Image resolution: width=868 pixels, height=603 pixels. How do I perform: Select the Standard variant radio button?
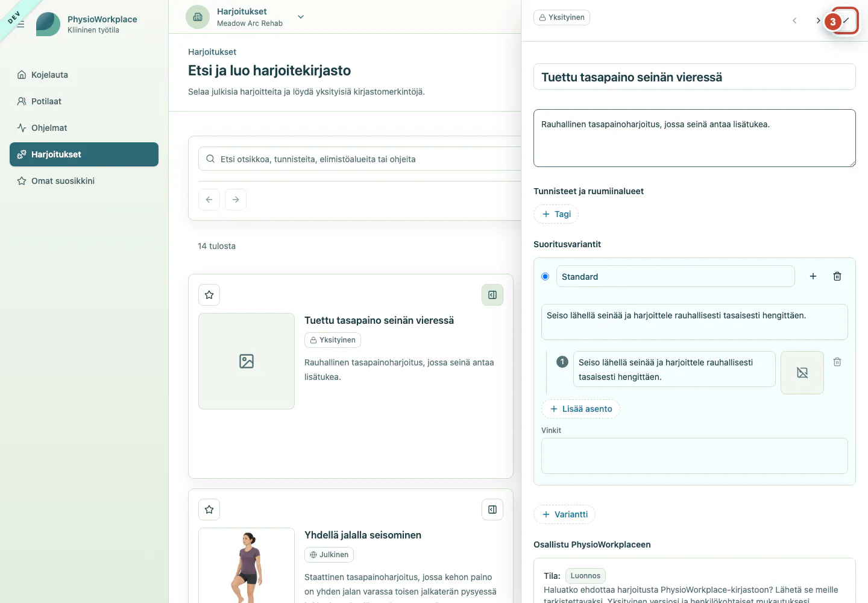click(x=546, y=276)
